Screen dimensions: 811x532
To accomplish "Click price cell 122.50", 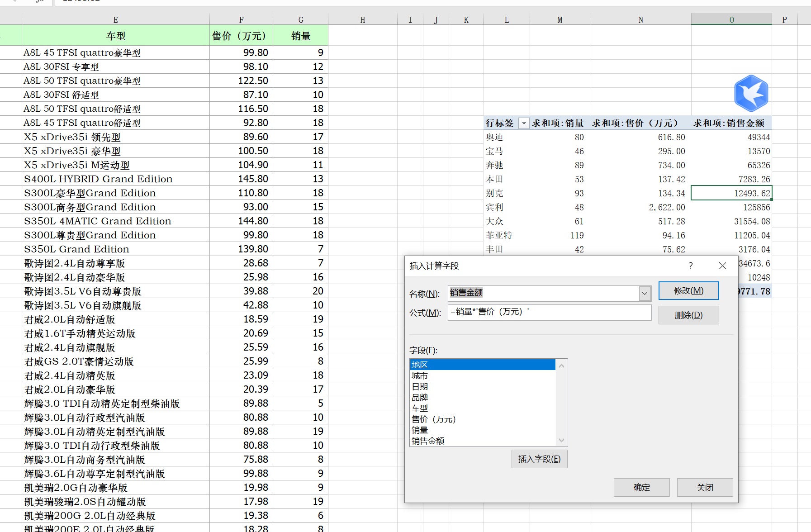I will point(242,81).
